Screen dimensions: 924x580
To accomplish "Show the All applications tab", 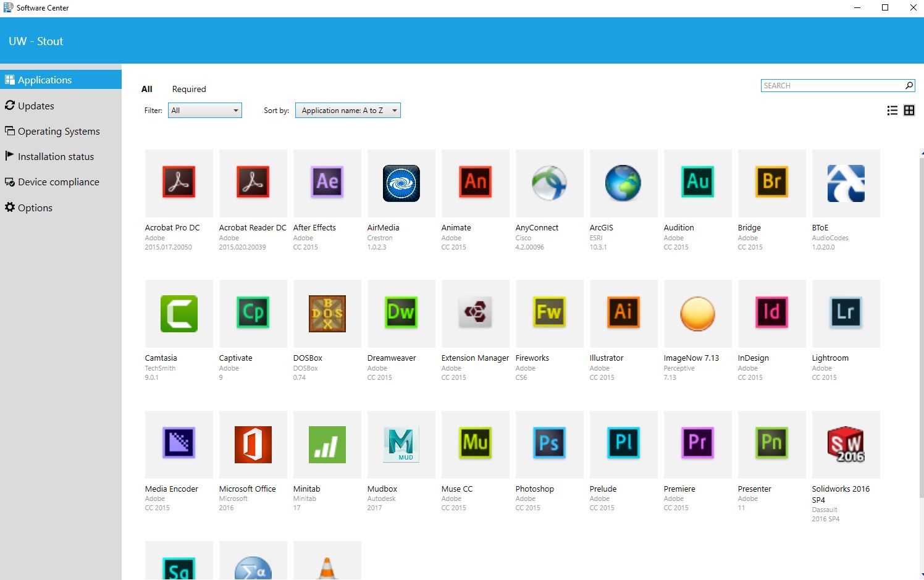I will tap(147, 89).
